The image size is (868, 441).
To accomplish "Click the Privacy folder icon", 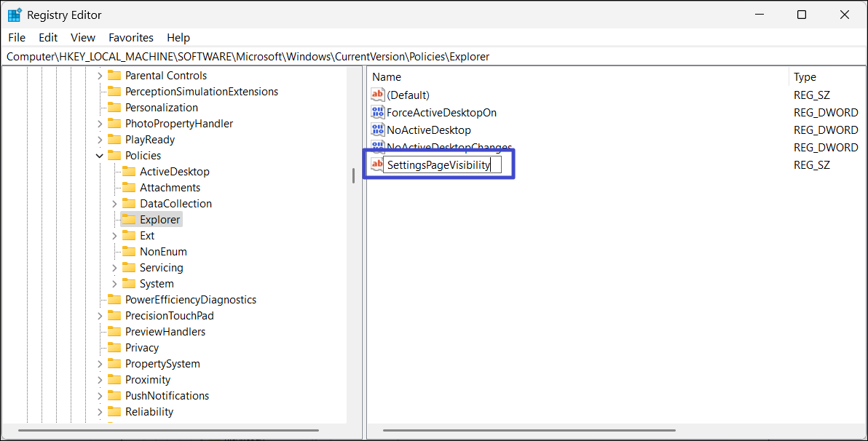I will [x=114, y=348].
